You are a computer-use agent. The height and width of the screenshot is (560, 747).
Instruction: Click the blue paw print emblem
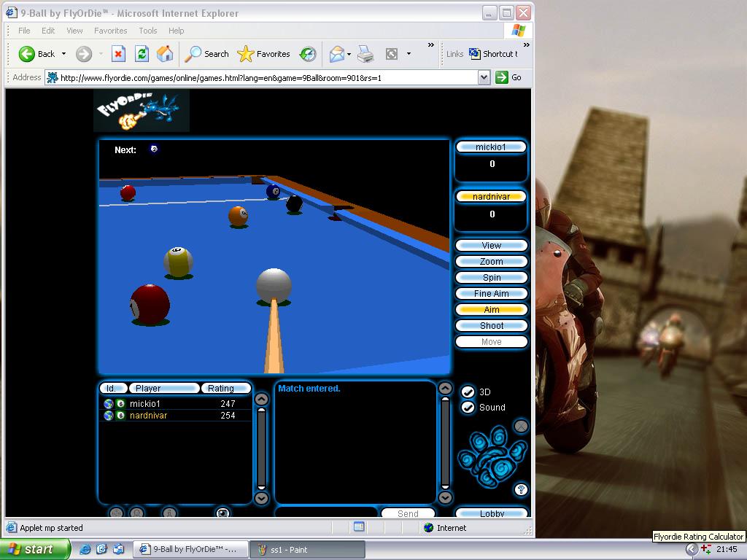(492, 458)
